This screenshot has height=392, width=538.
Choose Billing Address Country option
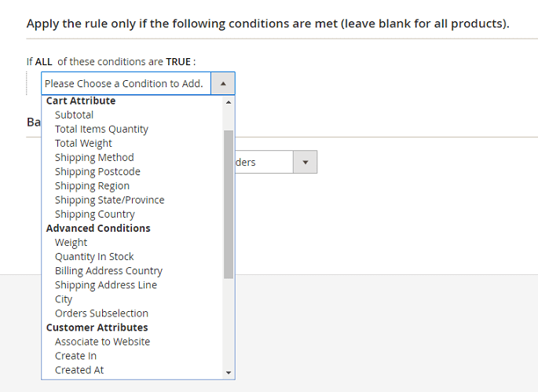[x=108, y=270]
